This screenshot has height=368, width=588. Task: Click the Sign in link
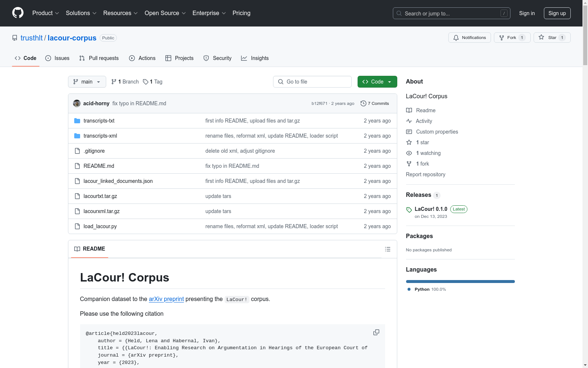tap(527, 13)
